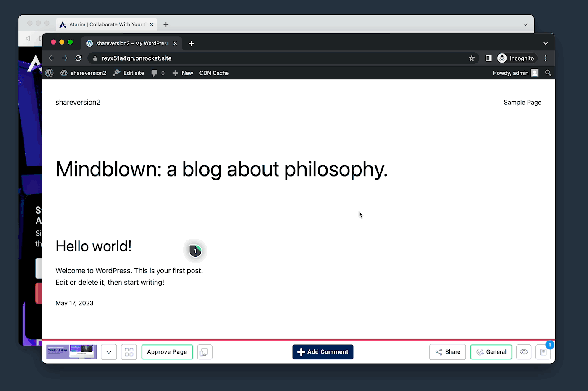Open the pages grid view icon
Viewport: 588px width, 391px height.
129,352
